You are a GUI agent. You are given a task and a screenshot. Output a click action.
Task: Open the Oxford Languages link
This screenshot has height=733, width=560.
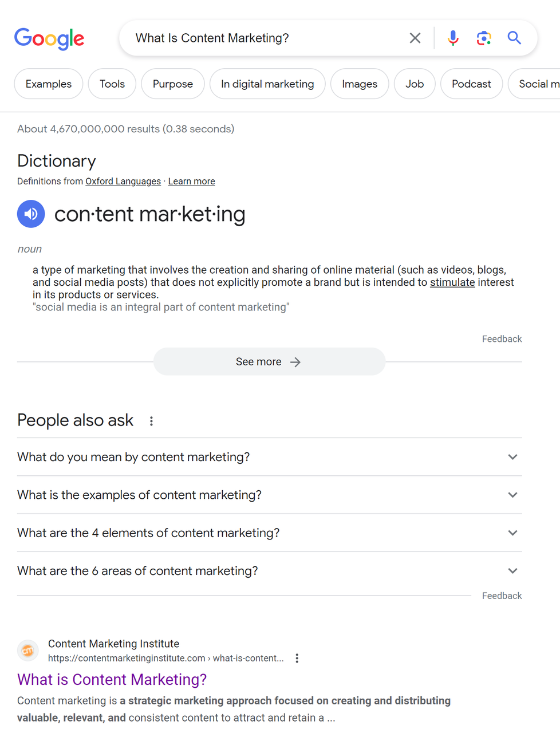click(x=123, y=181)
